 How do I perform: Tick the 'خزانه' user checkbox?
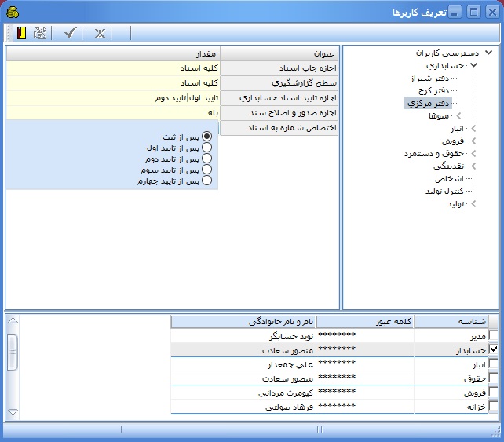493,407
